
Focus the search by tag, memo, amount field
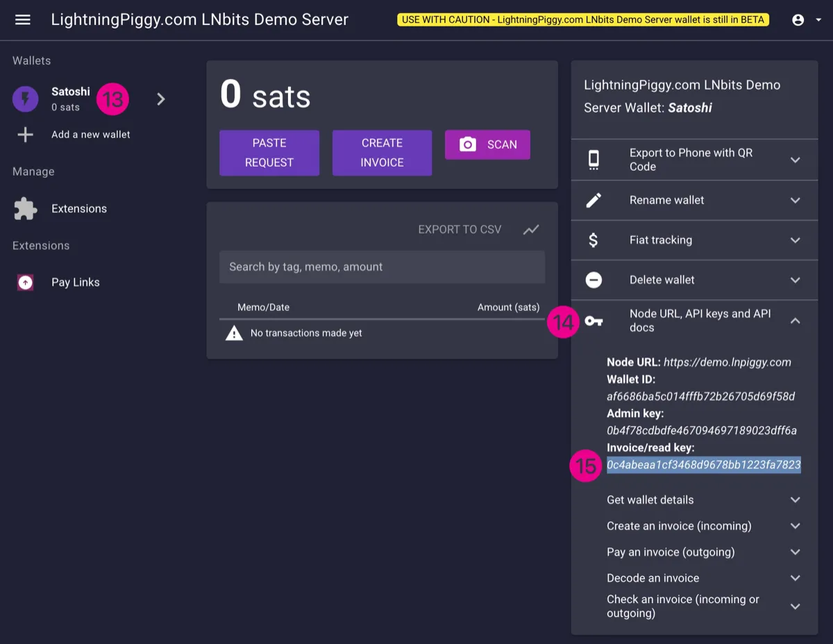point(382,267)
